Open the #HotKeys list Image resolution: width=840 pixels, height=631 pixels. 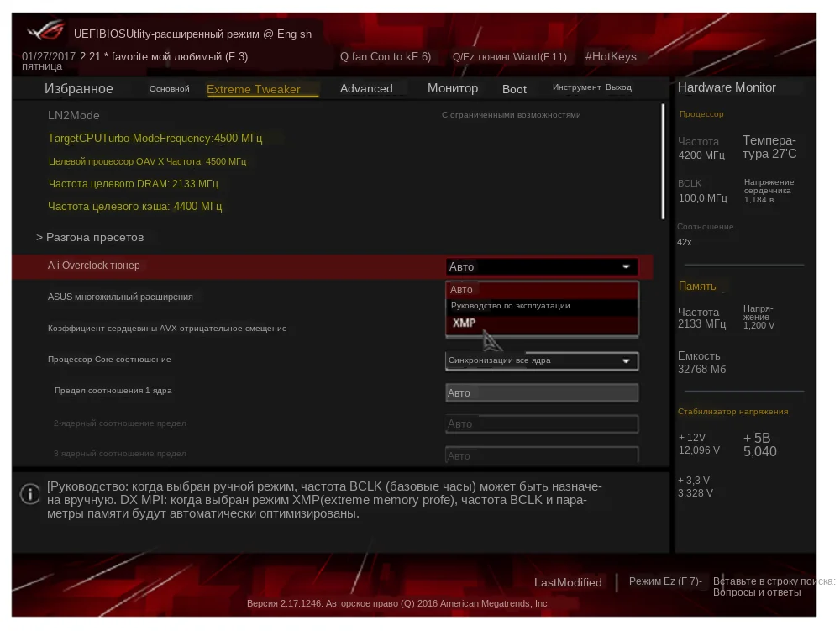[x=611, y=57]
